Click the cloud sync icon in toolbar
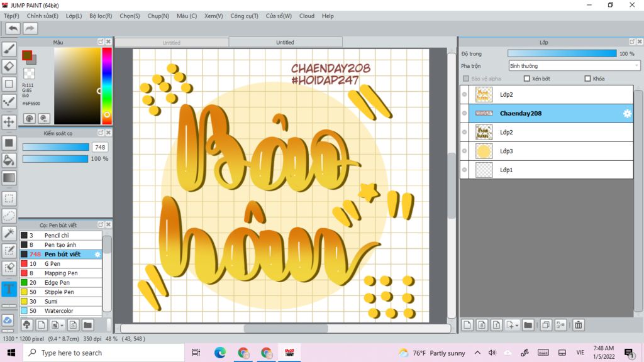Screen dimensions: 644x362 8,320
